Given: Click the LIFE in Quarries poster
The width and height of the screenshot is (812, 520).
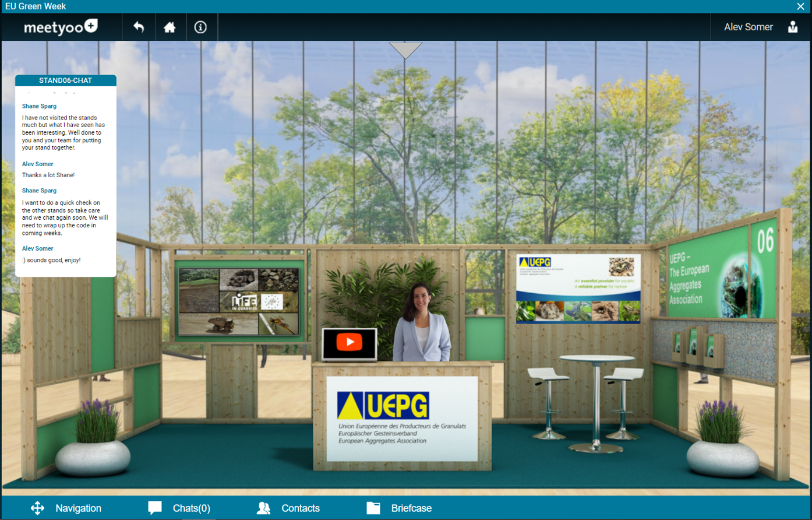Looking at the screenshot, I should 239,302.
